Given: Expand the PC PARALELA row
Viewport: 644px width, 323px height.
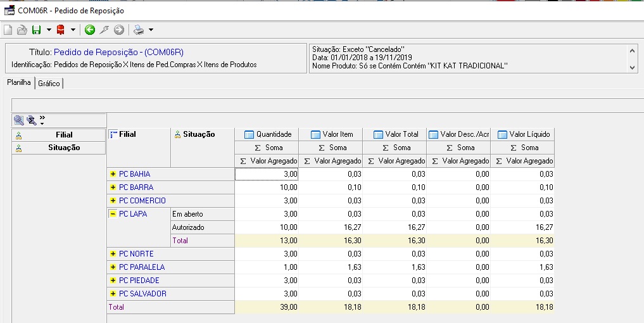Looking at the screenshot, I should click(x=113, y=267).
